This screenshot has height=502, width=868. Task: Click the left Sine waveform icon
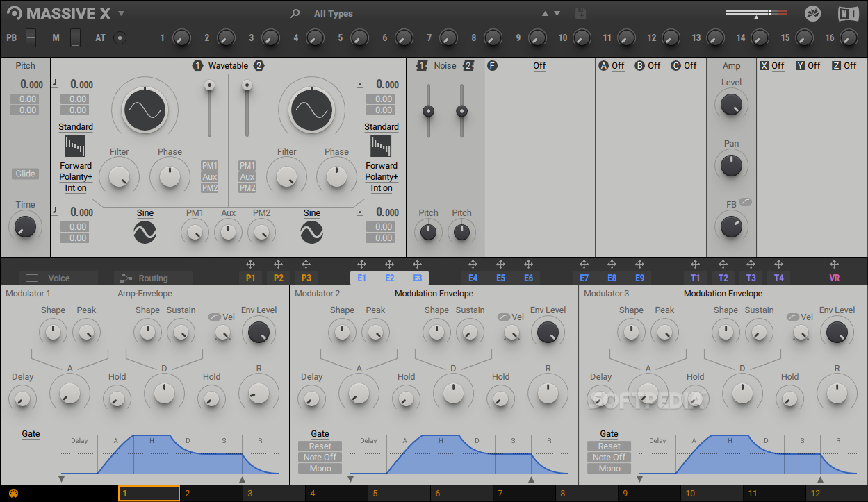[x=145, y=233]
